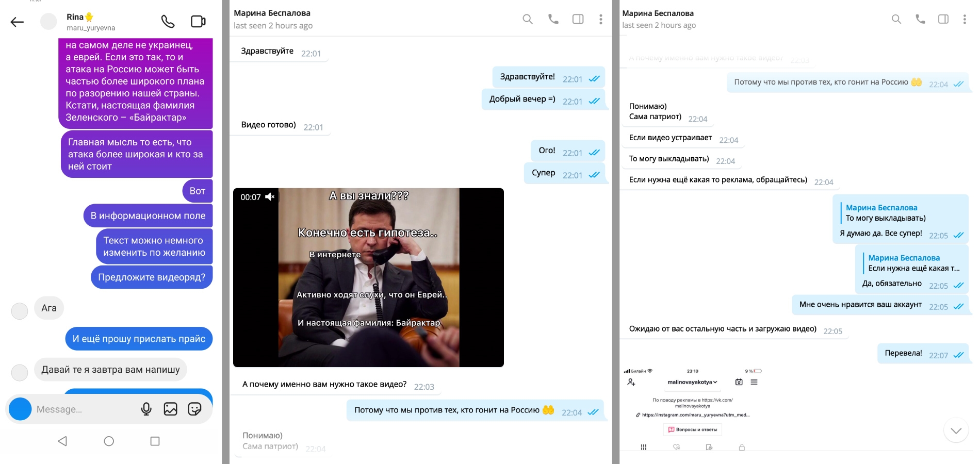The height and width of the screenshot is (464, 980).
Task: Toggle side panel in middle Telegram chat
Action: pyautogui.click(x=578, y=20)
